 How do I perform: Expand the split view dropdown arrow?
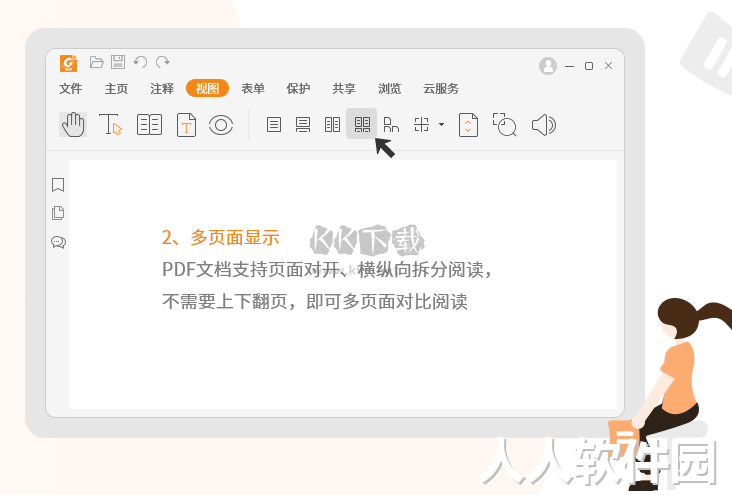[442, 125]
